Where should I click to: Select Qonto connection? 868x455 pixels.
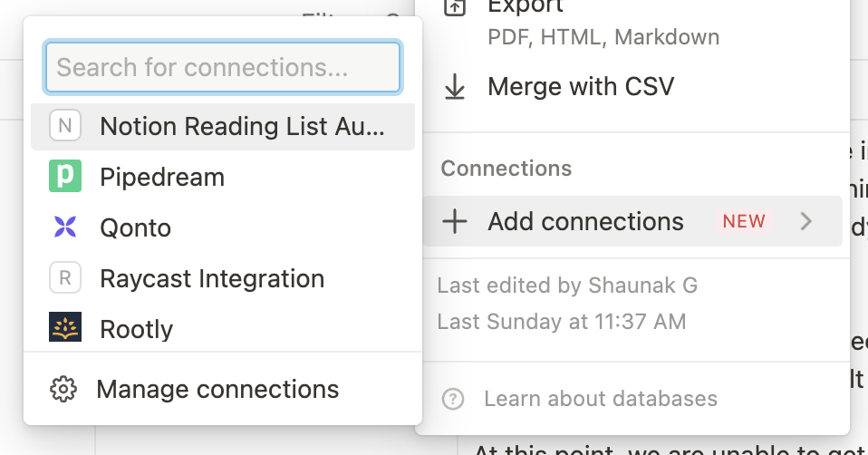click(223, 228)
